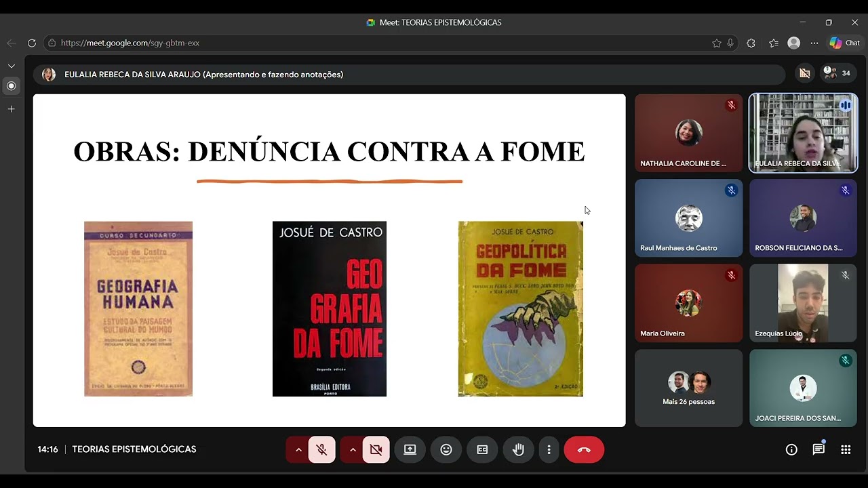
Task: Open the 'Mais 26 pessoas' tile
Action: click(688, 388)
